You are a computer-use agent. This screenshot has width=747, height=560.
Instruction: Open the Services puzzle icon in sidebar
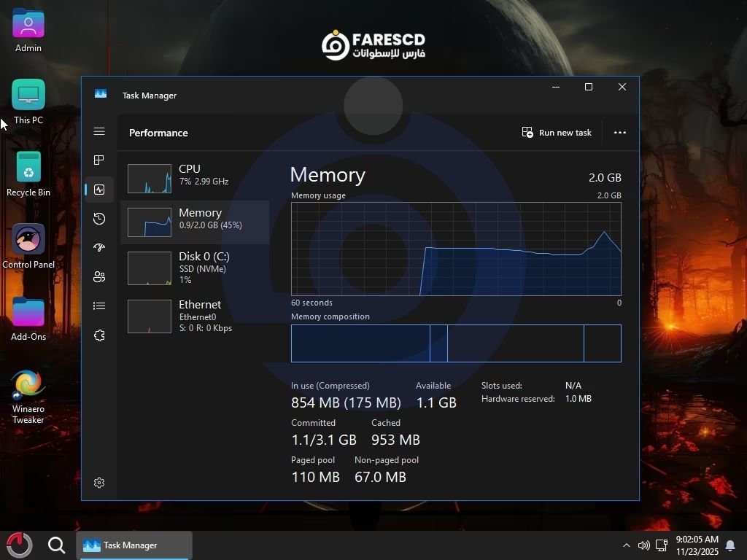point(99,335)
